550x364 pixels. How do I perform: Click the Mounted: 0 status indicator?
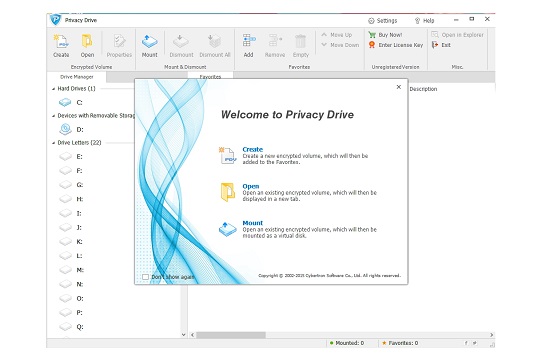[x=347, y=343]
